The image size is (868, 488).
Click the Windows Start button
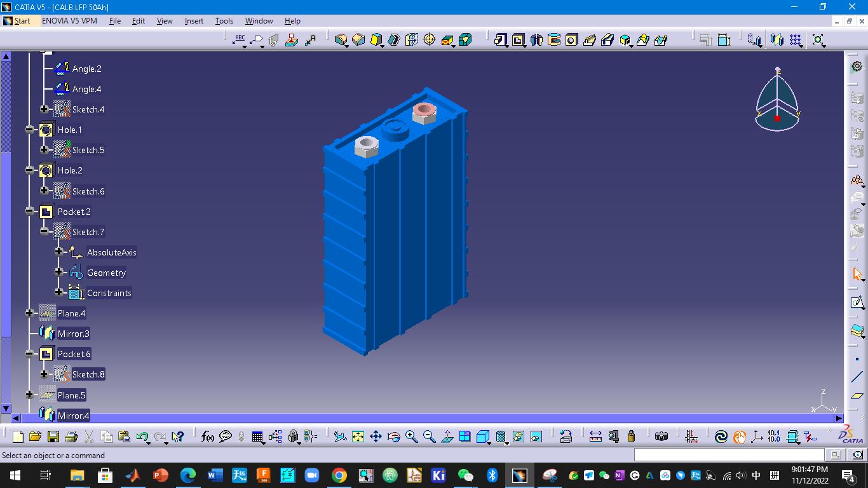click(15, 475)
